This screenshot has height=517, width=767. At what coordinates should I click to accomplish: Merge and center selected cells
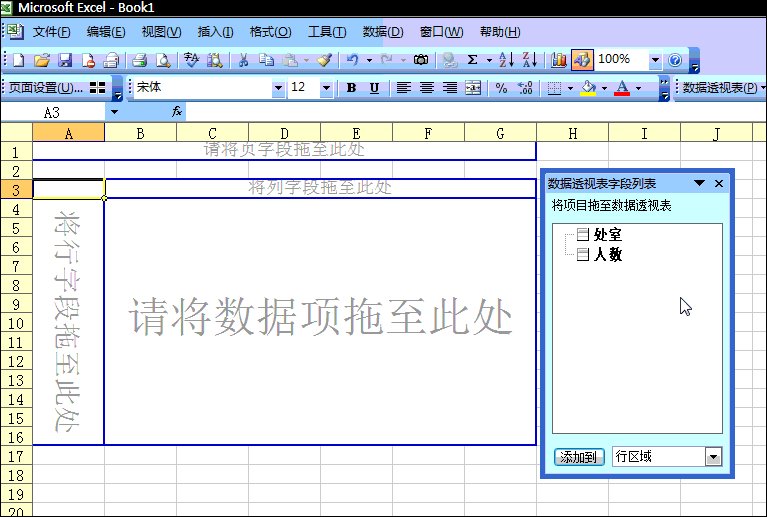coord(473,88)
